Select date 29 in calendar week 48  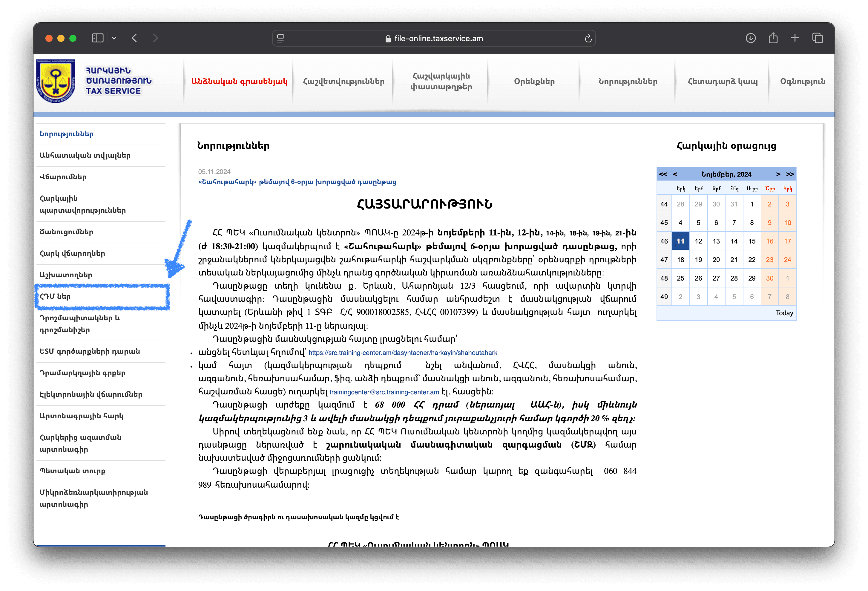pyautogui.click(x=752, y=278)
